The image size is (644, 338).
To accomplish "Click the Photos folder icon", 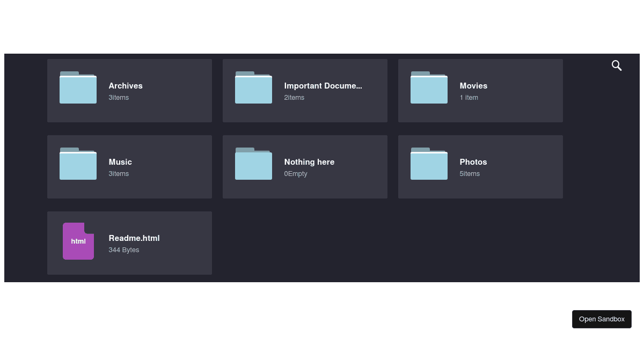I will click(429, 164).
